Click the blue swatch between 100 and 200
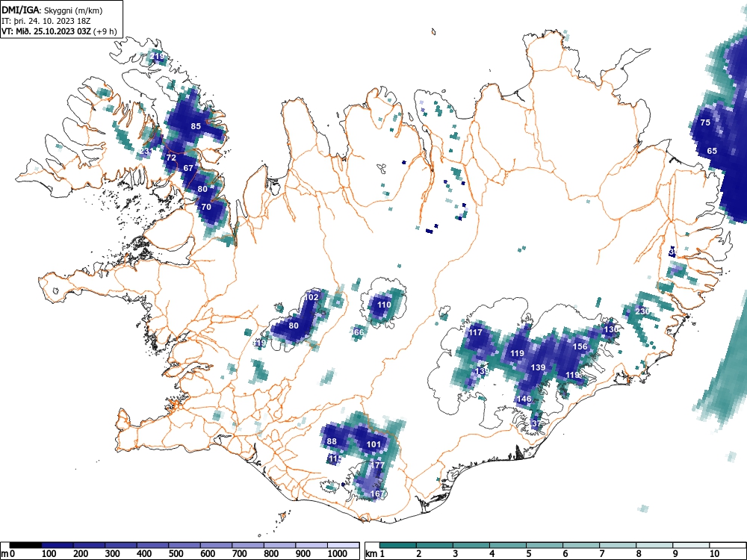The height and width of the screenshot is (560, 747). [58, 545]
